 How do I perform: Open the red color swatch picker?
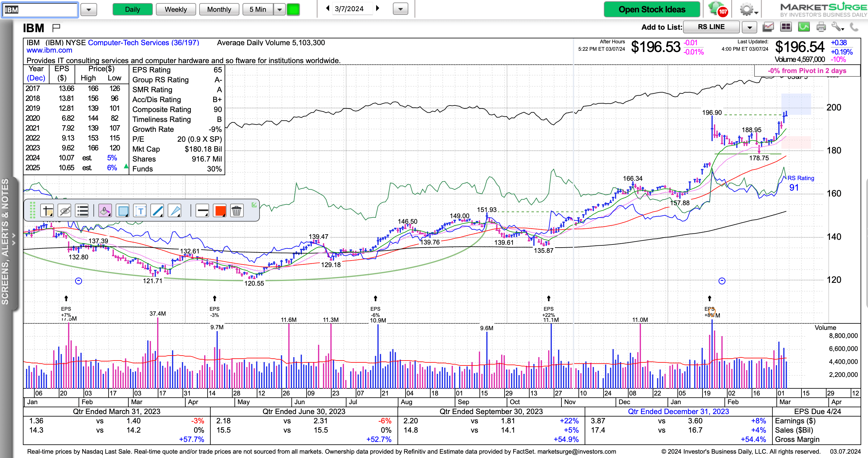click(x=220, y=211)
